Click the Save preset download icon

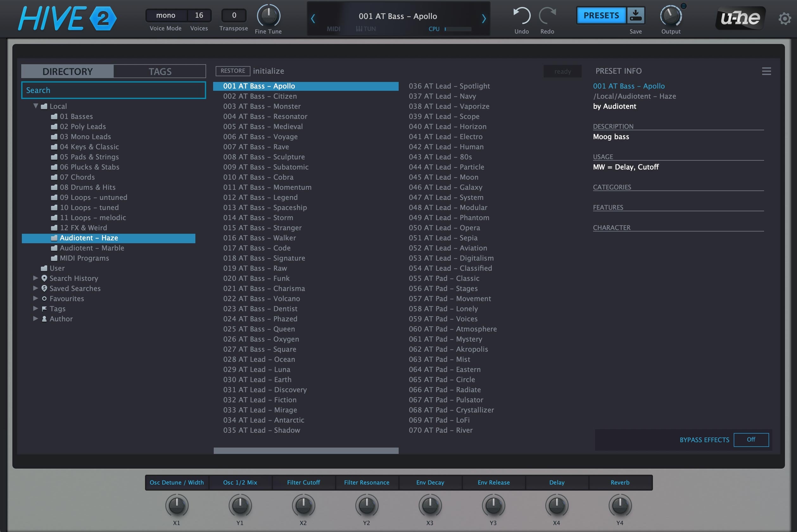click(636, 15)
